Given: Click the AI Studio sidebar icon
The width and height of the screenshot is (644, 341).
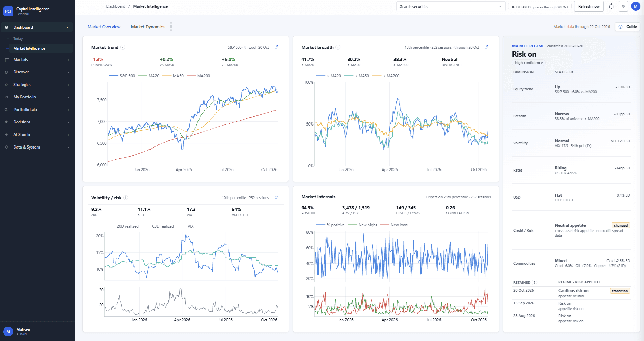Looking at the screenshot, I should click(x=7, y=135).
